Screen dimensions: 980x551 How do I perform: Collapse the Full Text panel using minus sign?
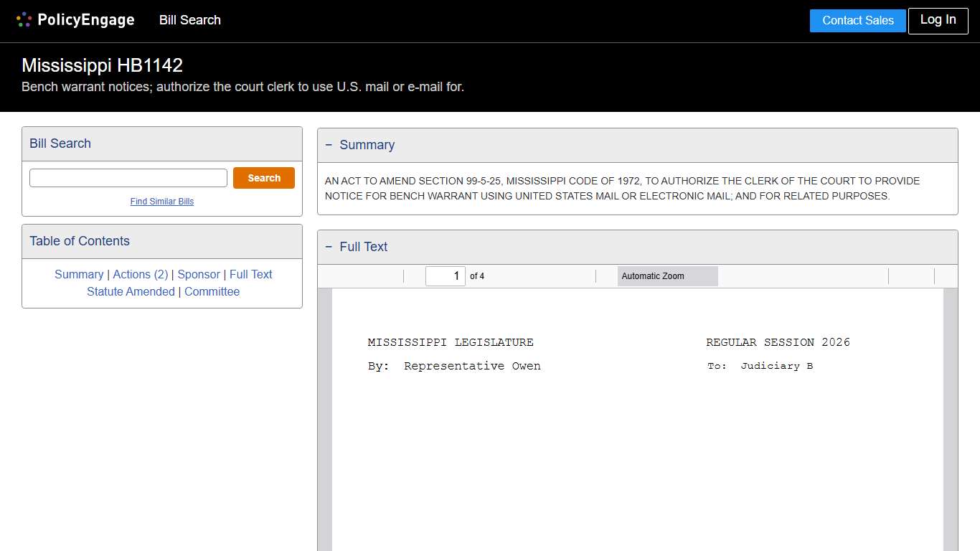point(329,247)
